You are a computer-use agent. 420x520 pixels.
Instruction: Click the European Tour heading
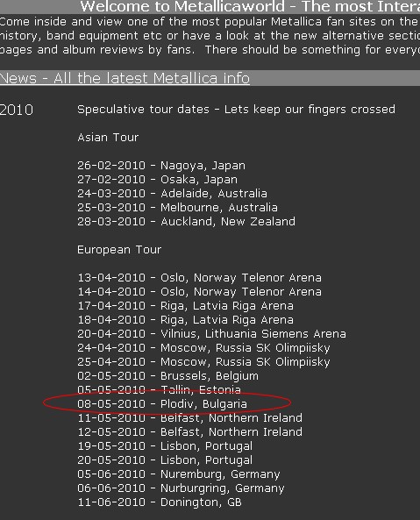[119, 249]
